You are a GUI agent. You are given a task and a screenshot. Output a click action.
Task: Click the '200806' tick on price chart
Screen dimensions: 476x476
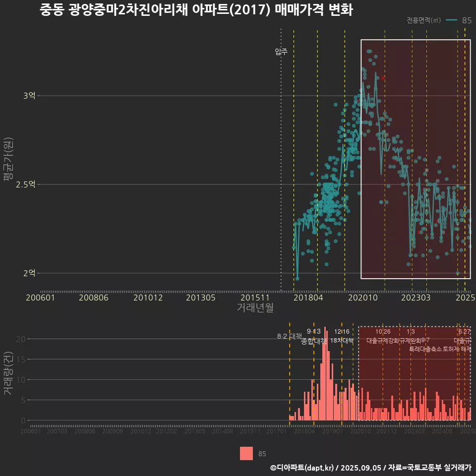pos(94,297)
